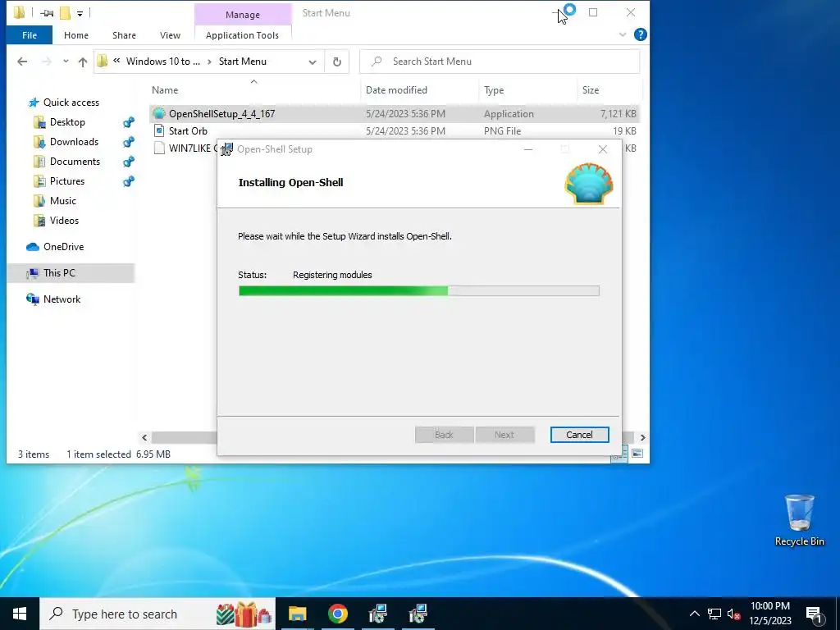Select the Start Orb PNG file icon
The width and height of the screenshot is (840, 630).
[x=159, y=130]
